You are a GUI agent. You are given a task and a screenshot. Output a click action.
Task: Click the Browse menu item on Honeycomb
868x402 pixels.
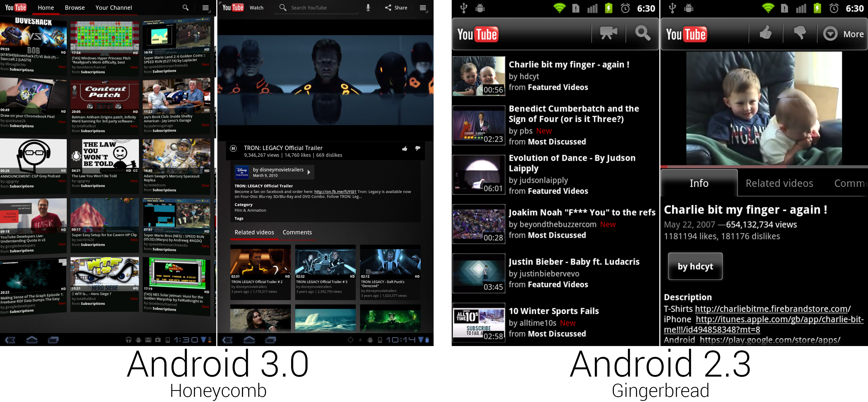pyautogui.click(x=74, y=7)
